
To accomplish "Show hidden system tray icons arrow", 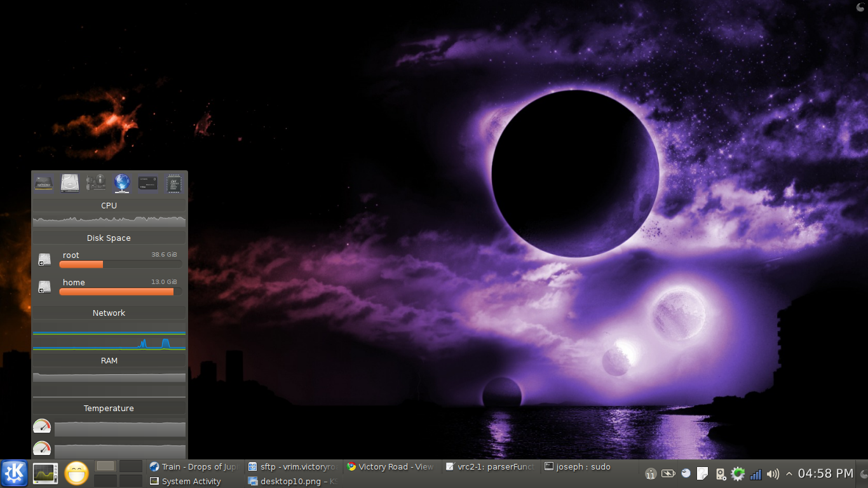I will (789, 474).
